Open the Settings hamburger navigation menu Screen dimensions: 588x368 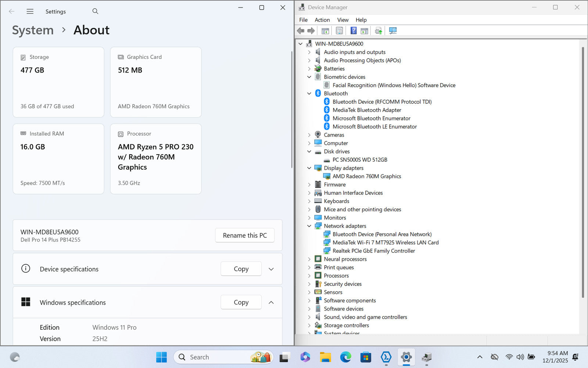click(x=30, y=11)
